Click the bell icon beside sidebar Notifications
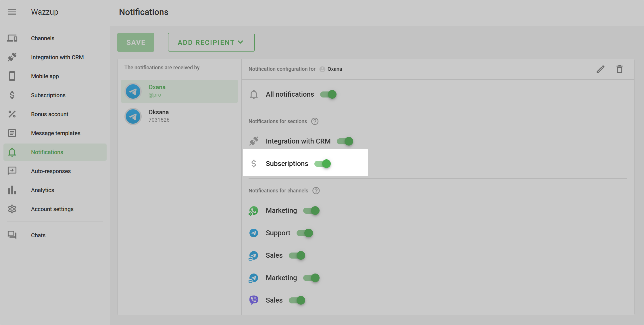 pos(12,152)
